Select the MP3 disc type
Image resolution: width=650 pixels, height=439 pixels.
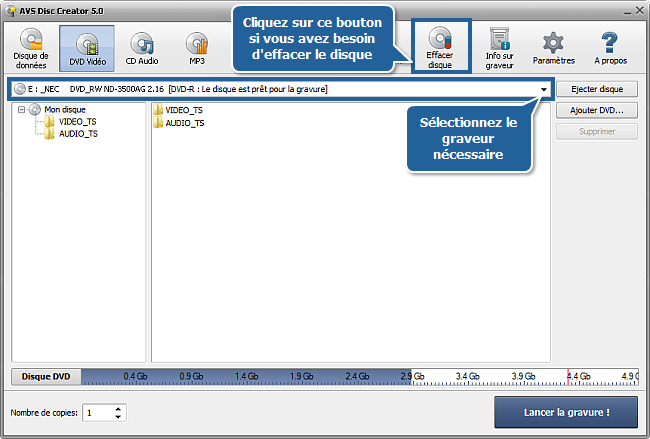[196, 48]
